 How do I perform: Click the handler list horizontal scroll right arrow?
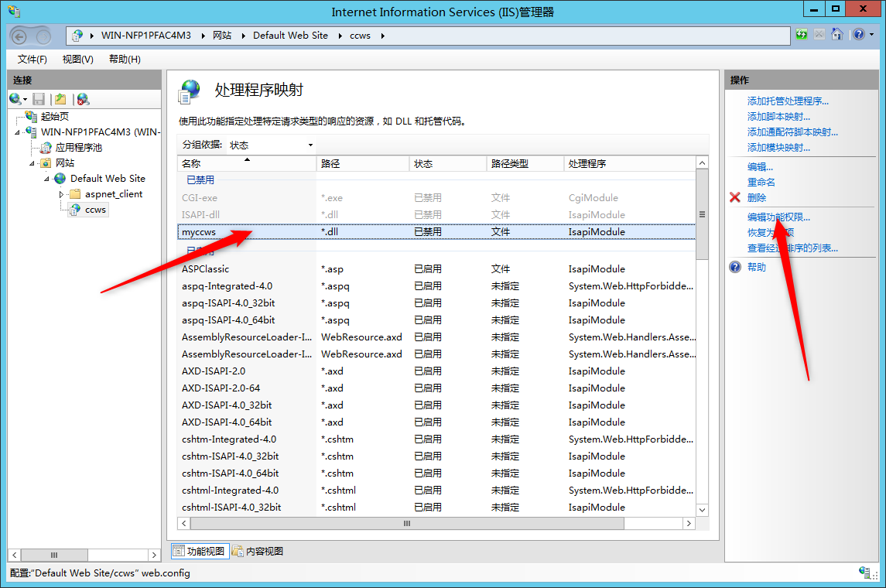[688, 524]
